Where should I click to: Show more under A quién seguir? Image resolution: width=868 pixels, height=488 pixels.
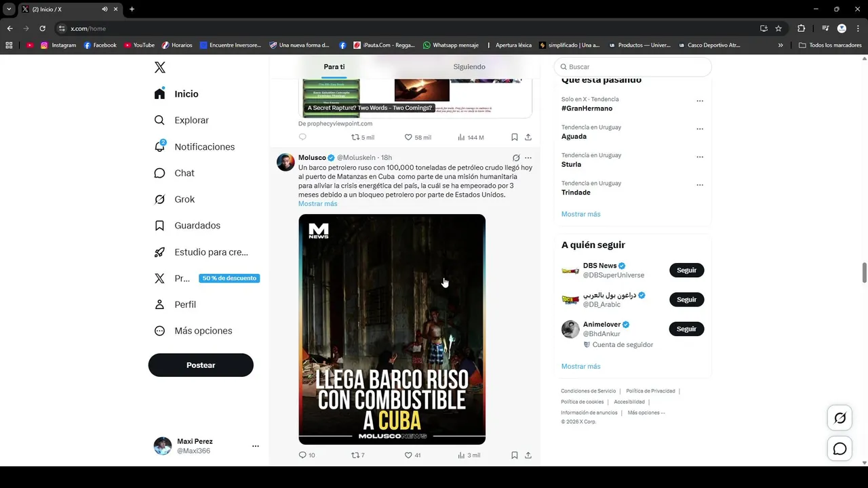[580, 367]
